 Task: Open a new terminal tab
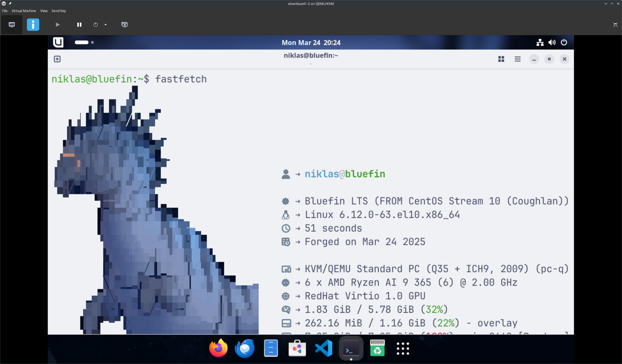pyautogui.click(x=57, y=59)
